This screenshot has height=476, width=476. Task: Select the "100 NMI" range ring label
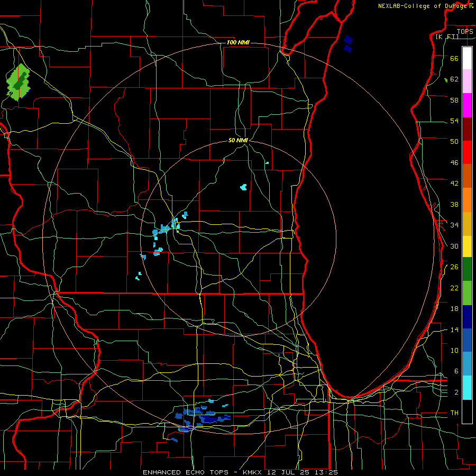tap(238, 42)
